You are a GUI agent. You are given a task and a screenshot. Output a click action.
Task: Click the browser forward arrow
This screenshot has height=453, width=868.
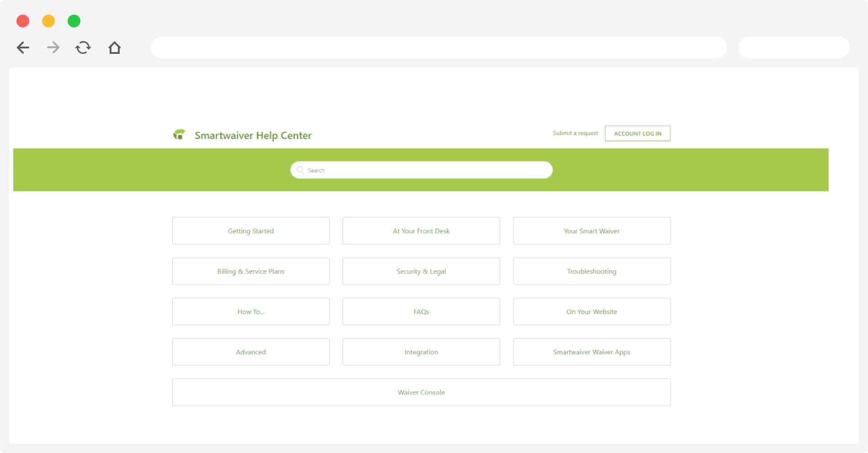[53, 47]
